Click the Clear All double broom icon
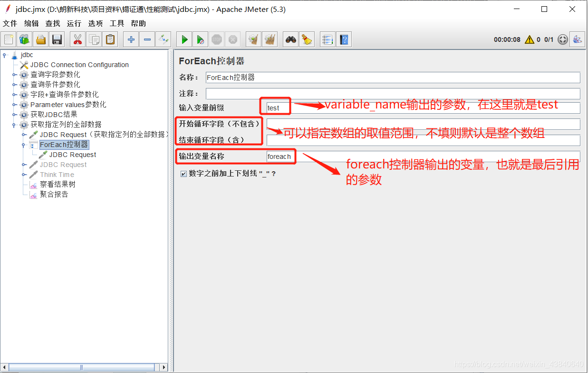 (270, 39)
